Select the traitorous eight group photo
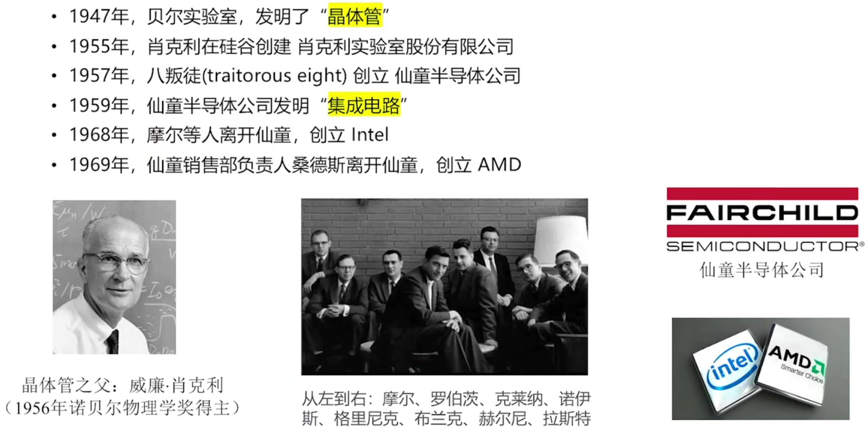 coord(445,287)
